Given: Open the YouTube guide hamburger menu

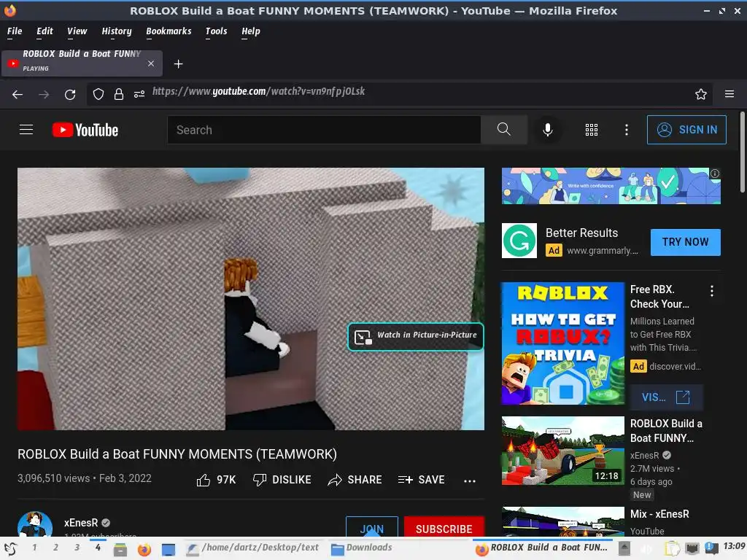Looking at the screenshot, I should point(26,130).
